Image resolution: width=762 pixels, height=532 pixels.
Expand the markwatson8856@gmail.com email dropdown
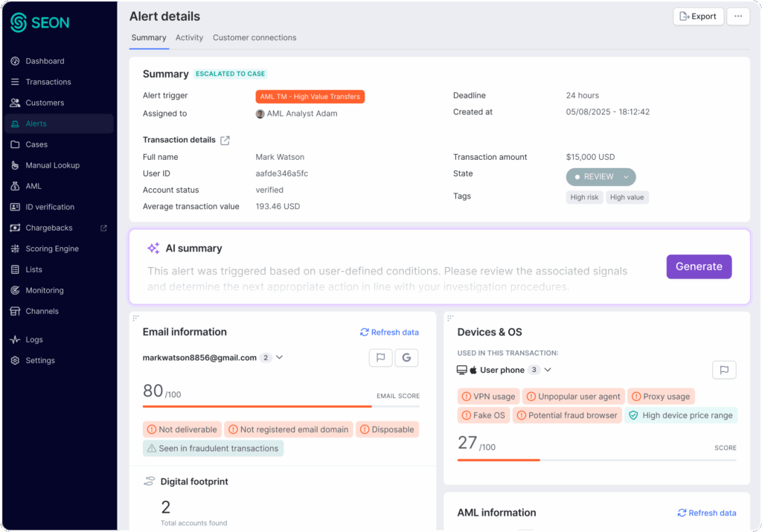pyautogui.click(x=280, y=358)
